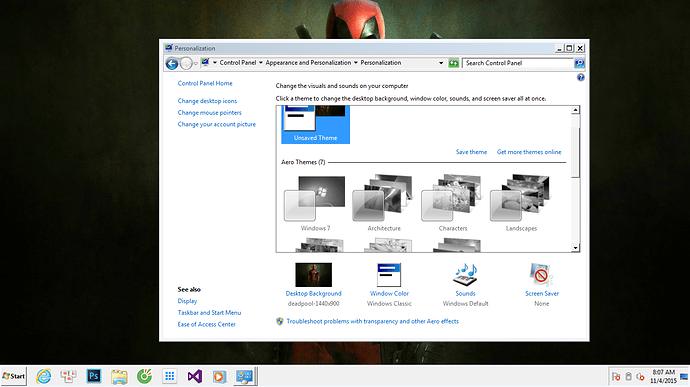
Task: Open the green browser icon in taskbar
Action: [144, 376]
